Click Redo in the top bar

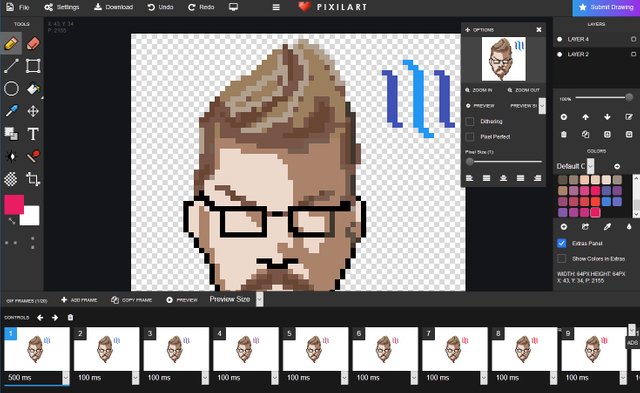(x=201, y=7)
